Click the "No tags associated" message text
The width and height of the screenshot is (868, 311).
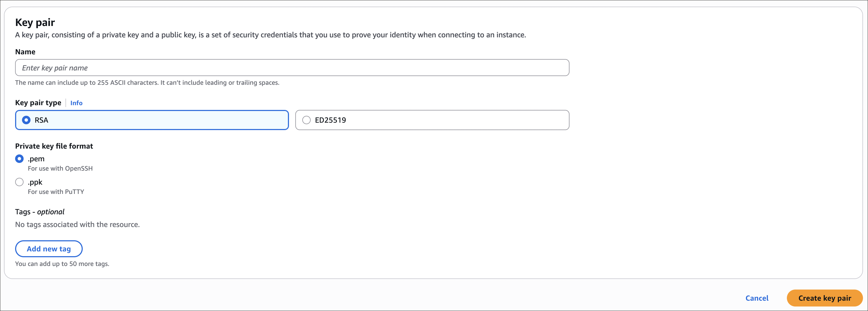tap(77, 224)
